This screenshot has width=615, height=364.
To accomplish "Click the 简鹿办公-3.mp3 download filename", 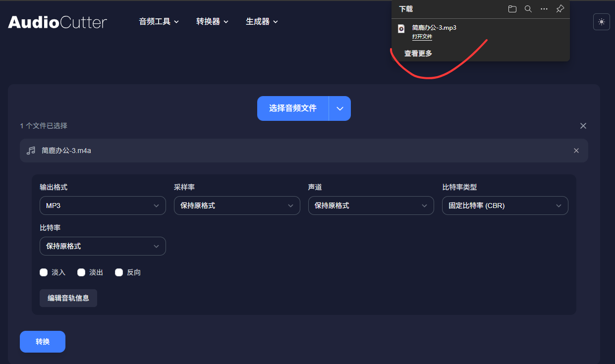I will [x=434, y=28].
